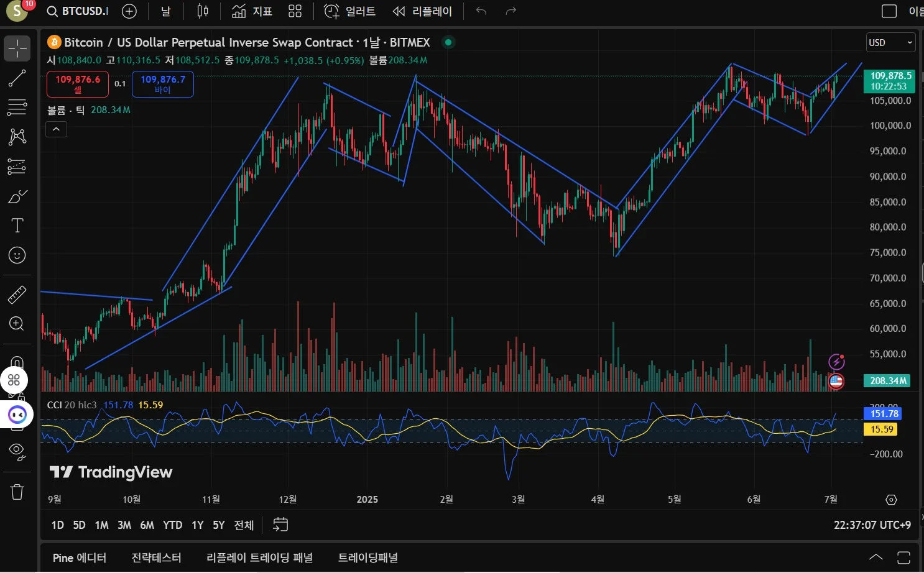
Task: Select the ruler measure tool
Action: pyautogui.click(x=17, y=295)
